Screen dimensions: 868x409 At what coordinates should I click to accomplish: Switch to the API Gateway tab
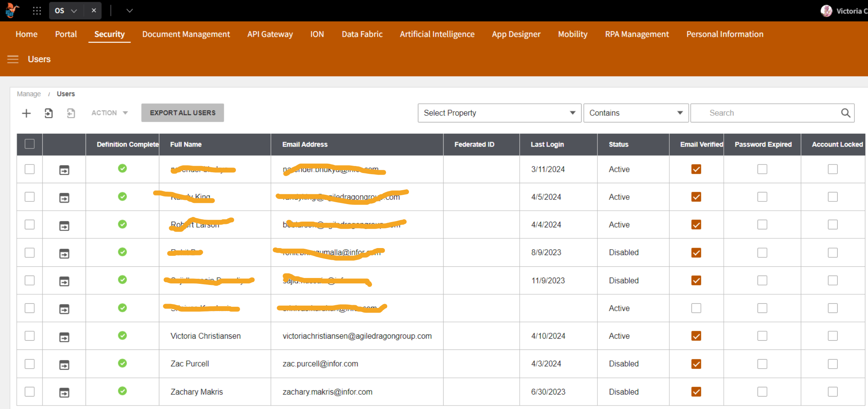click(270, 34)
